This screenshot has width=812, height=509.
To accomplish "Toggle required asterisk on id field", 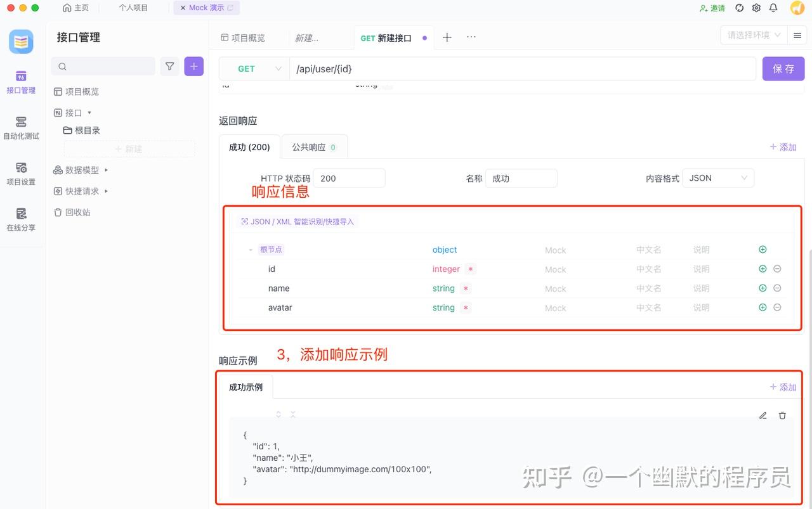I will pyautogui.click(x=471, y=269).
